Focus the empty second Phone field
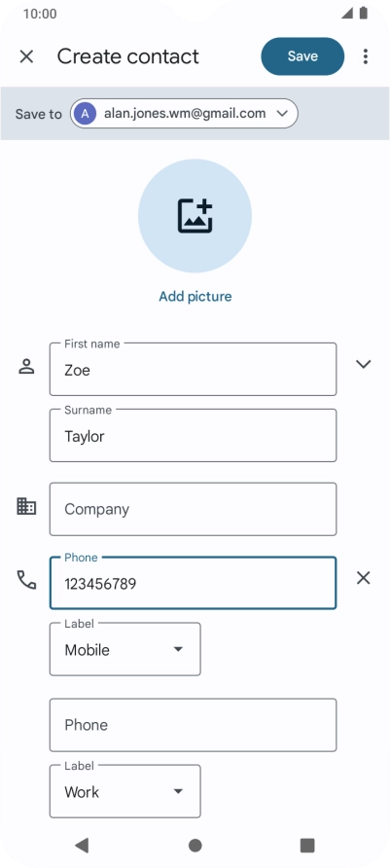 coord(194,725)
